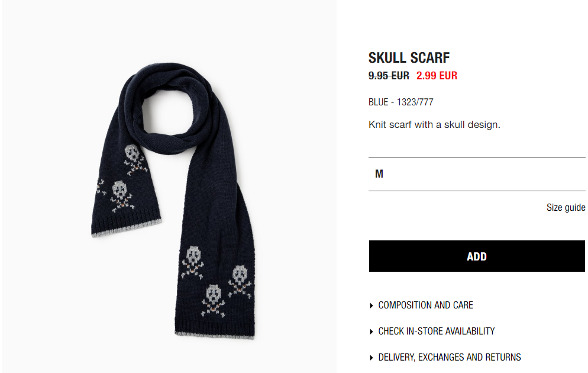Expand Composition and Care triangle arrow

click(x=371, y=306)
